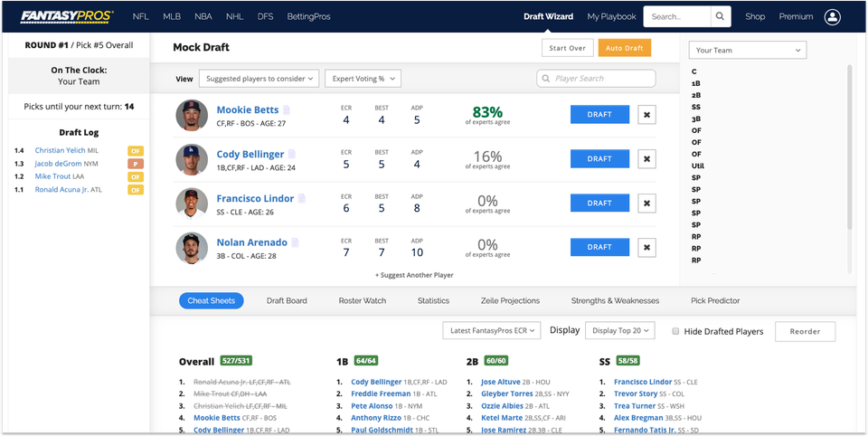Open note icon beside Cody Bellinger
This screenshot has width=868, height=436.
[x=292, y=154]
